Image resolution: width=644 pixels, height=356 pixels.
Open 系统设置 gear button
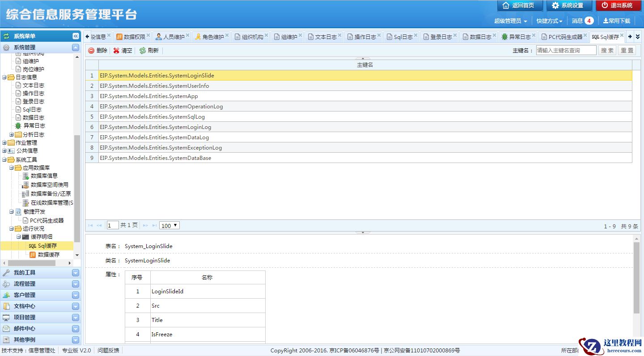click(569, 5)
